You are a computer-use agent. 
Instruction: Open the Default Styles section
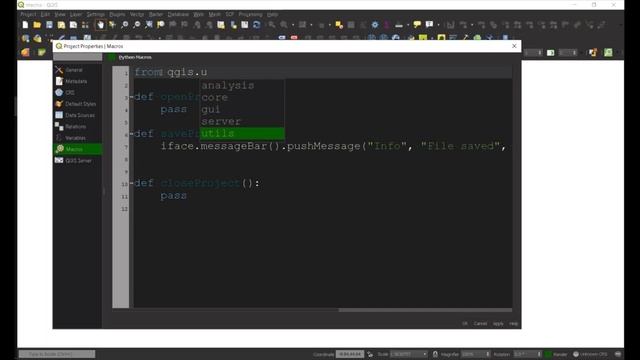coord(77,104)
